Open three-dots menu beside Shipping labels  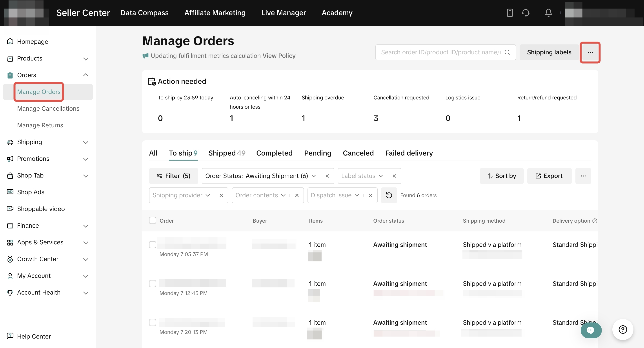pos(590,52)
